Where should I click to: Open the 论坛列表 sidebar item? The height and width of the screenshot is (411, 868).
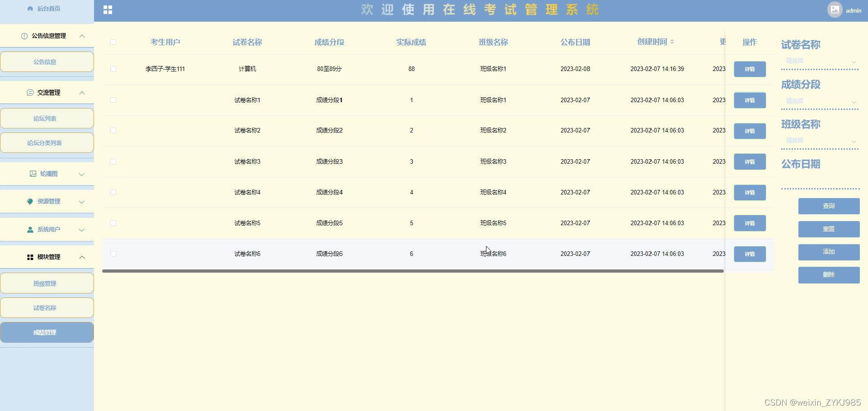coord(47,118)
